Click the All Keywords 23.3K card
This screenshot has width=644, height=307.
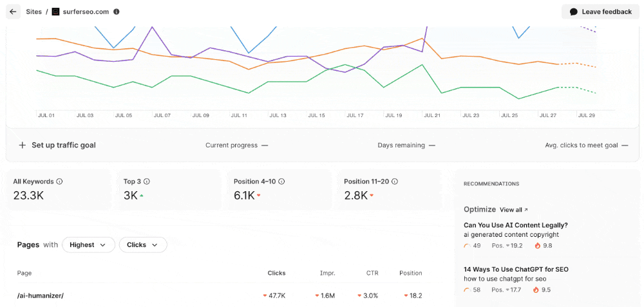pos(59,190)
